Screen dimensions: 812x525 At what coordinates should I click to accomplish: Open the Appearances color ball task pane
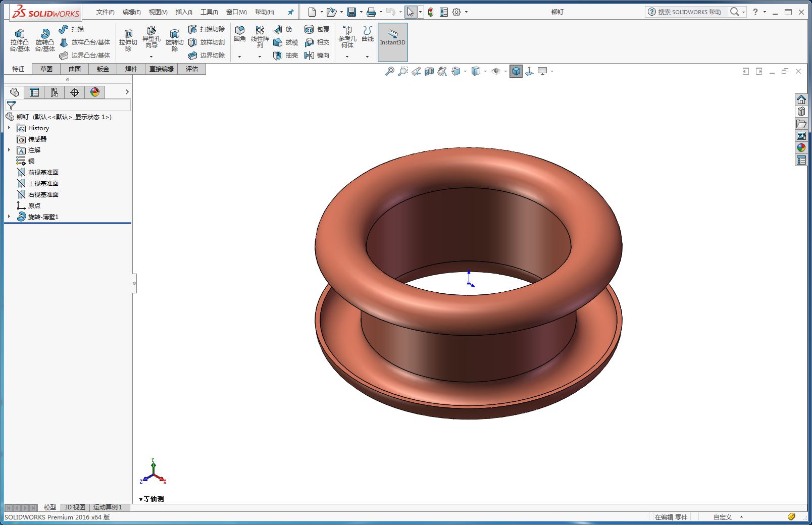tap(801, 148)
